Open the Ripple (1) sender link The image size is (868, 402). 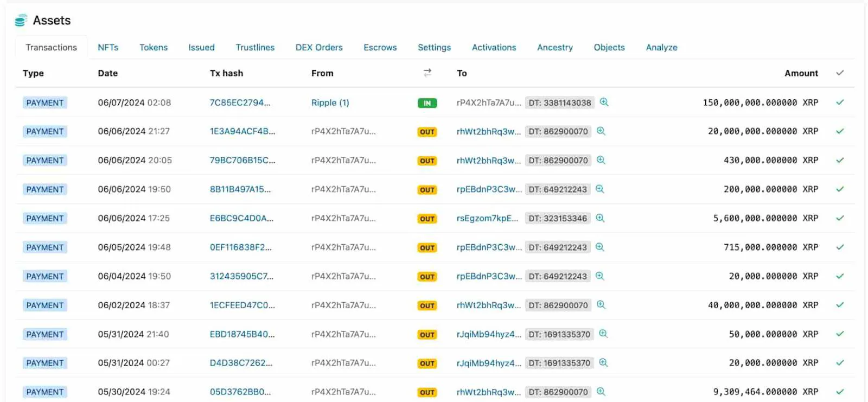click(x=330, y=103)
